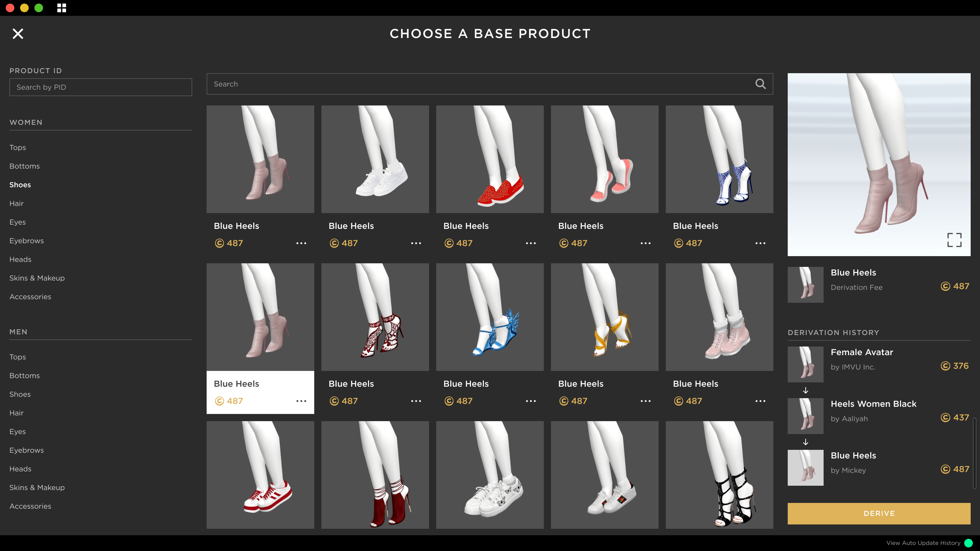Open three-dot menu for red loafers product

(531, 243)
